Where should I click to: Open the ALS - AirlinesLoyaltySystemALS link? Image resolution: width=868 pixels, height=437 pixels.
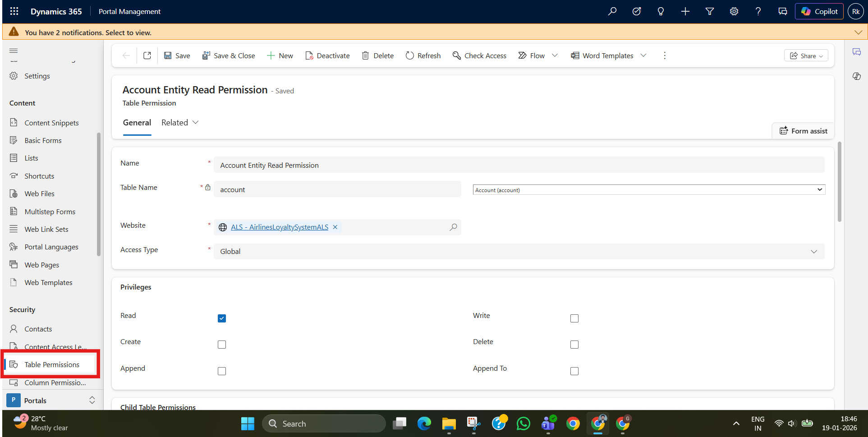pyautogui.click(x=280, y=227)
